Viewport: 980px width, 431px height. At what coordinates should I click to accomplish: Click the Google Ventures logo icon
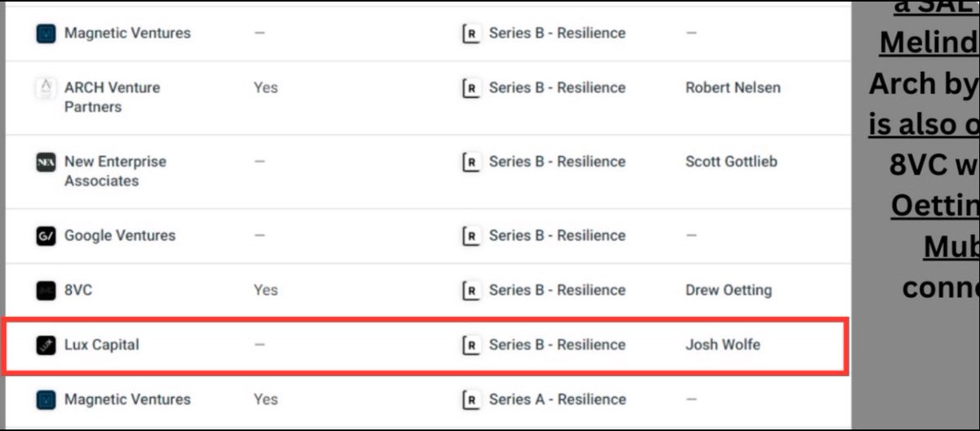(46, 236)
